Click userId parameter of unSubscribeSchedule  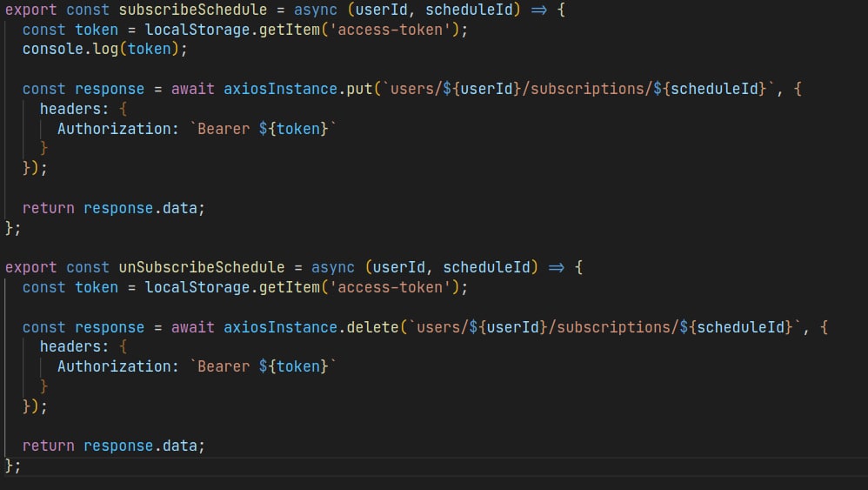pos(398,267)
